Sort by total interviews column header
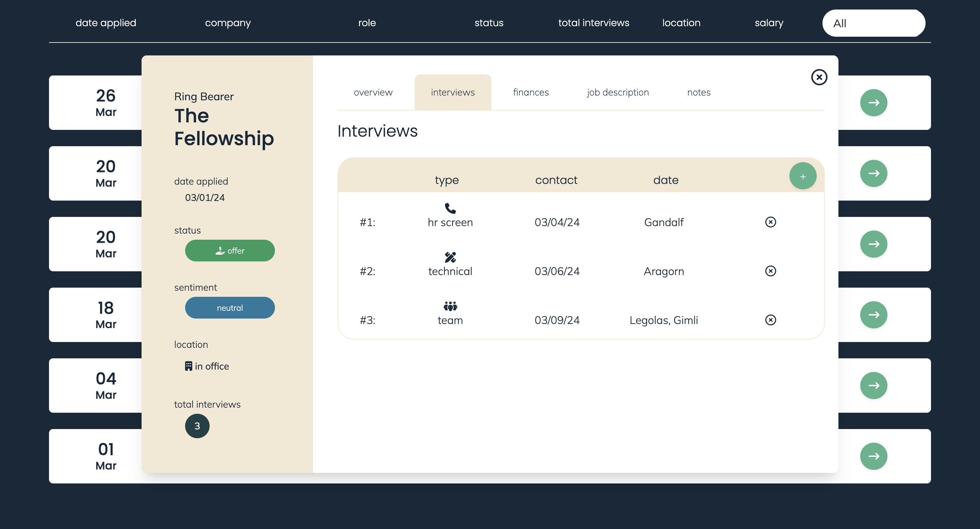Image resolution: width=980 pixels, height=529 pixels. (x=593, y=23)
